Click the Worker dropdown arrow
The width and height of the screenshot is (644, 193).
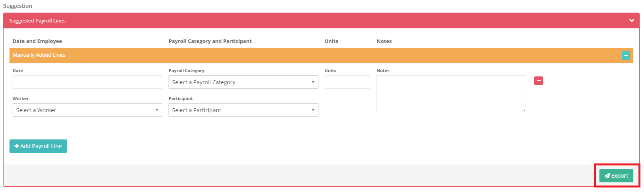tap(157, 110)
